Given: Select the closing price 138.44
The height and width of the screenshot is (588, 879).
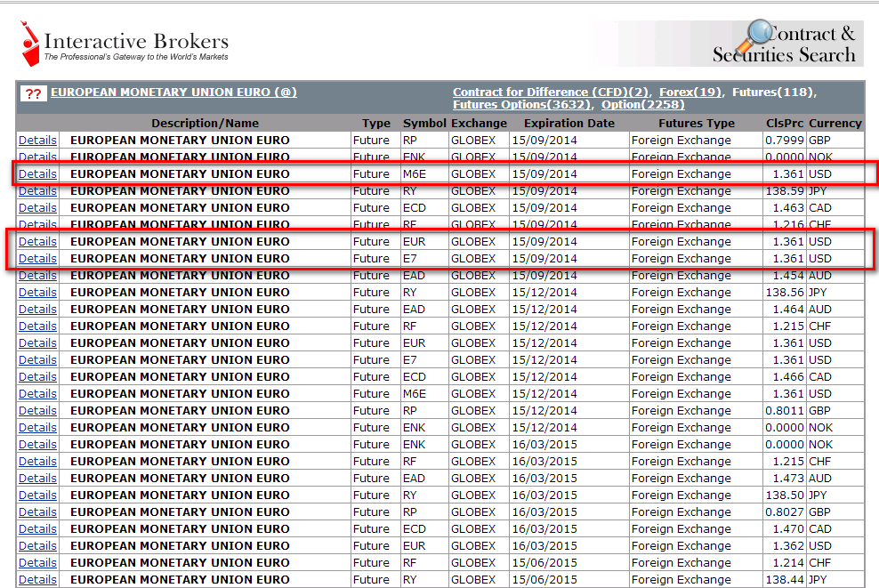Looking at the screenshot, I should [x=785, y=580].
